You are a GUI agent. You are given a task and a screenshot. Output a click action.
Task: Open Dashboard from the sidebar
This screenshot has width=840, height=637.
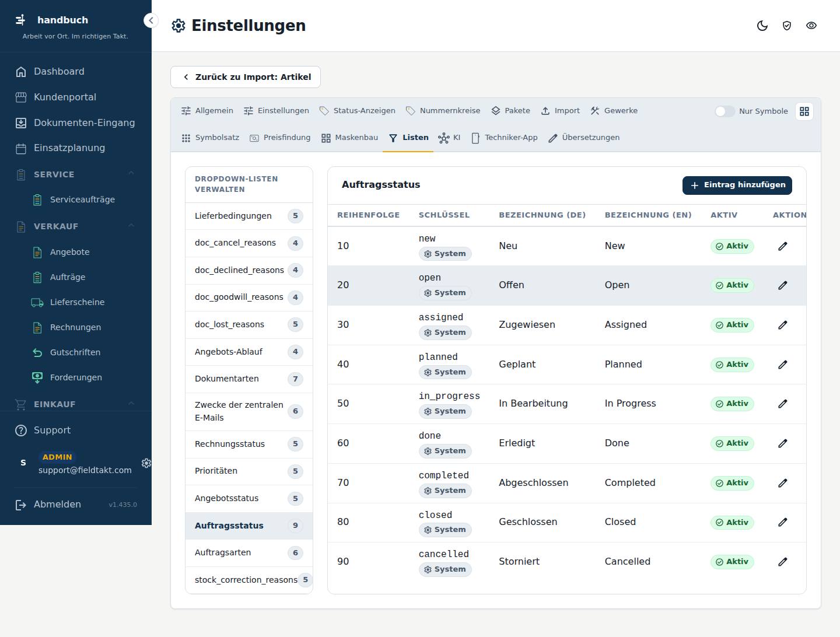coord(76,72)
